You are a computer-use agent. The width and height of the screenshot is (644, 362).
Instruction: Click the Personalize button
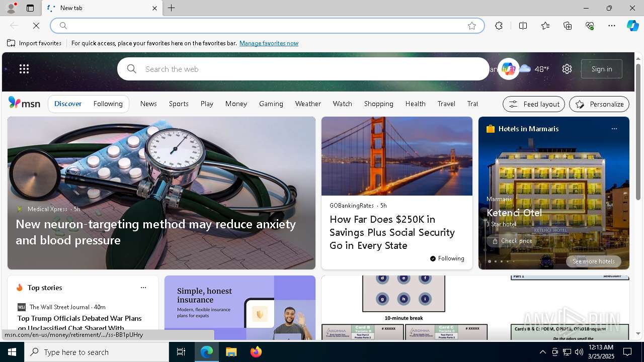(x=599, y=104)
